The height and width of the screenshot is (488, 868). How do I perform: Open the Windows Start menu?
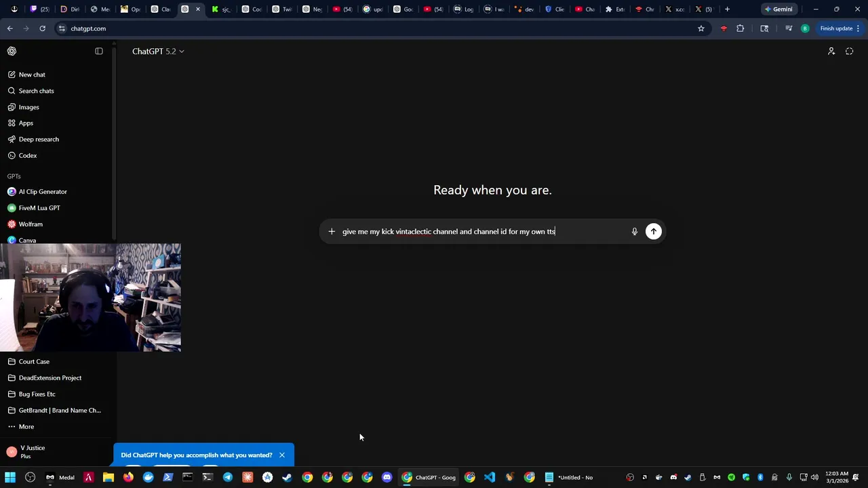(x=10, y=478)
